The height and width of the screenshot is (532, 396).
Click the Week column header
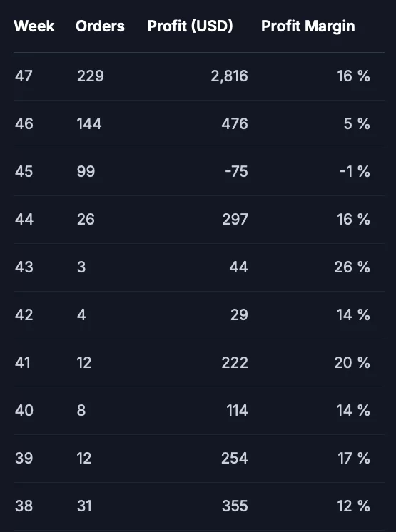click(34, 26)
